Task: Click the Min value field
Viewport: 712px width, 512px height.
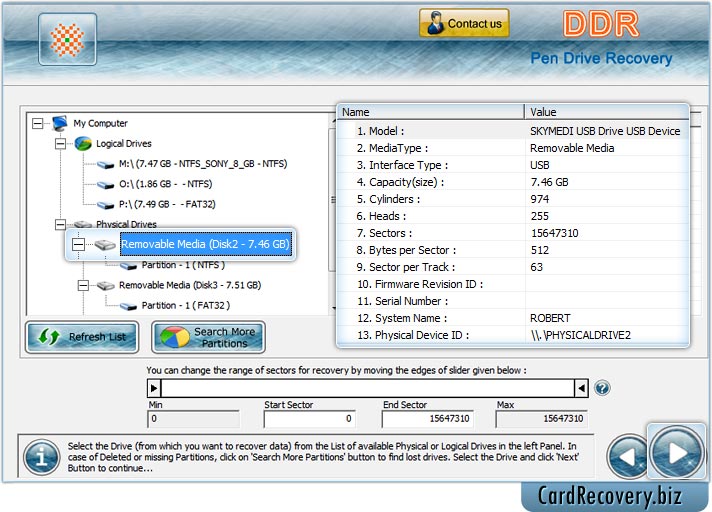Action: click(193, 418)
